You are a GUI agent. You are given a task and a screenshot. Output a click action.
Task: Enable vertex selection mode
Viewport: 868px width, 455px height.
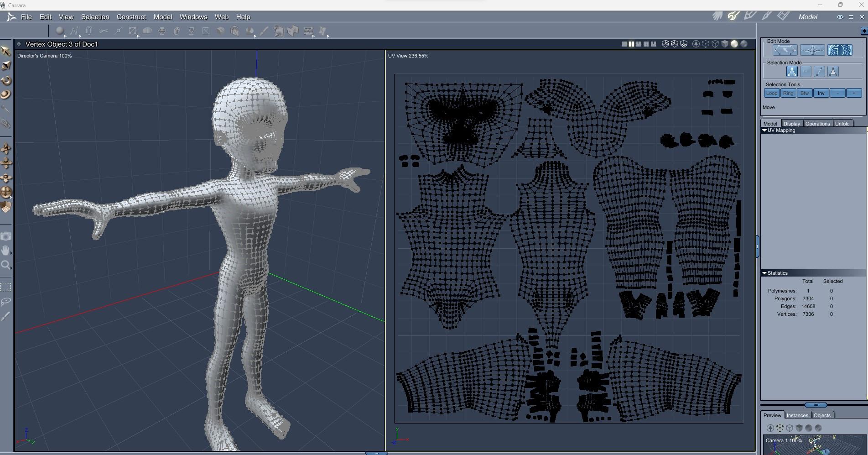pyautogui.click(x=806, y=72)
